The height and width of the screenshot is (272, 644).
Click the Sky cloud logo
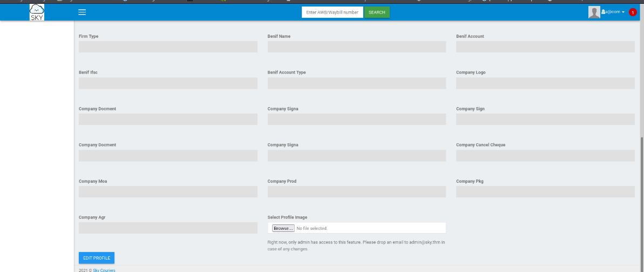[37, 12]
